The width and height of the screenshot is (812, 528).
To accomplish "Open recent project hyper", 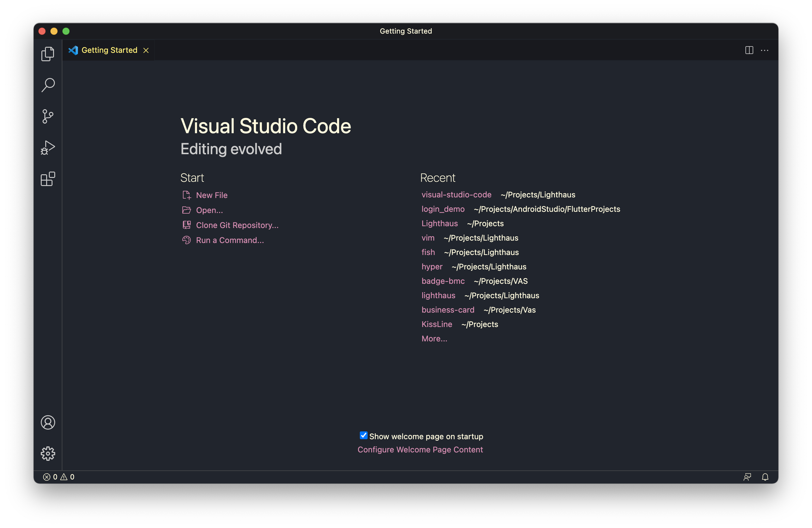I will [x=432, y=267].
